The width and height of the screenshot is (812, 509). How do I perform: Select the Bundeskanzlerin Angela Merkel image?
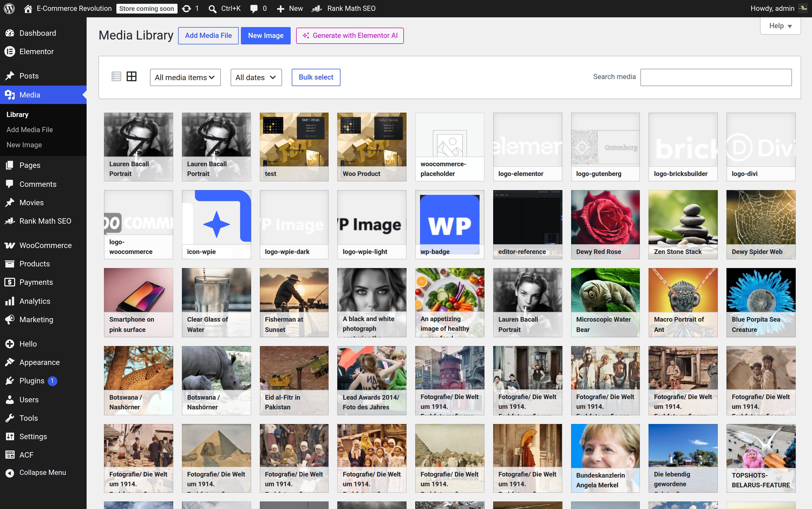point(605,458)
